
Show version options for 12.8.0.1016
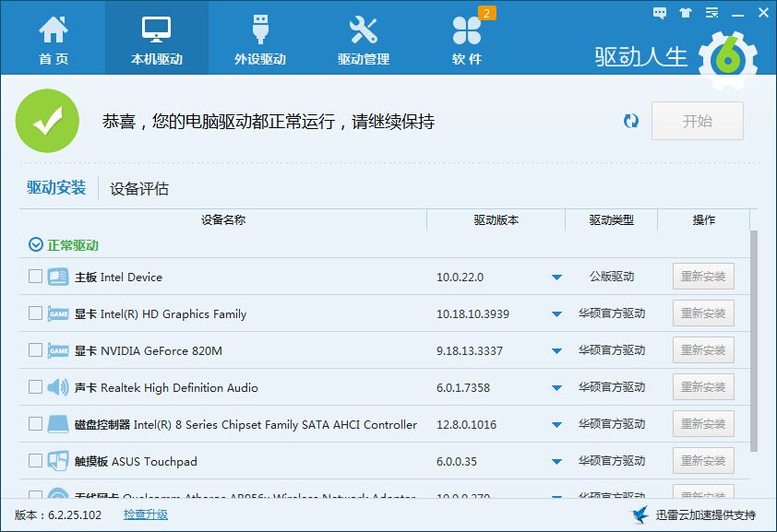tap(556, 425)
